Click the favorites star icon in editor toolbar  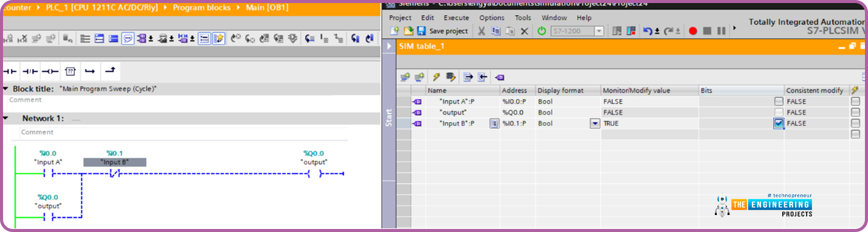(x=219, y=38)
